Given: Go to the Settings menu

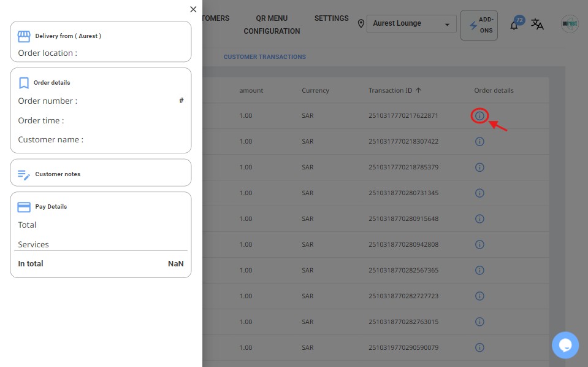Looking at the screenshot, I should click(x=331, y=18).
